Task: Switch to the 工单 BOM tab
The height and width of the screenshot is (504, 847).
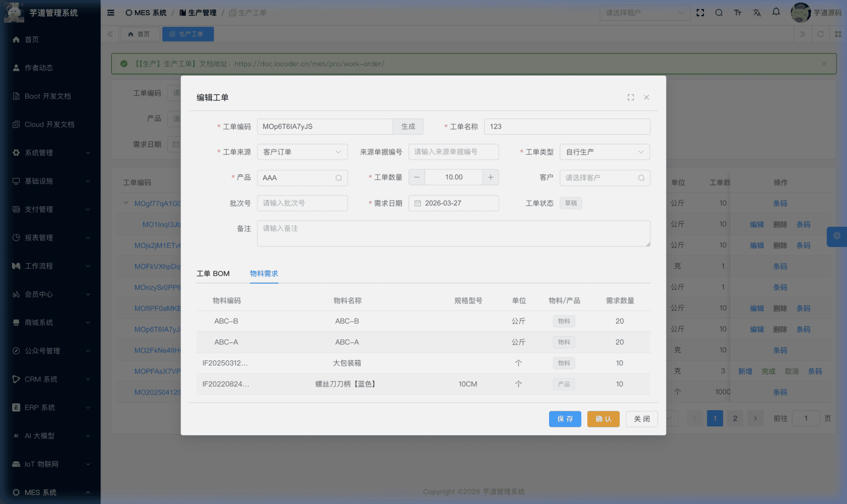Action: [x=213, y=274]
